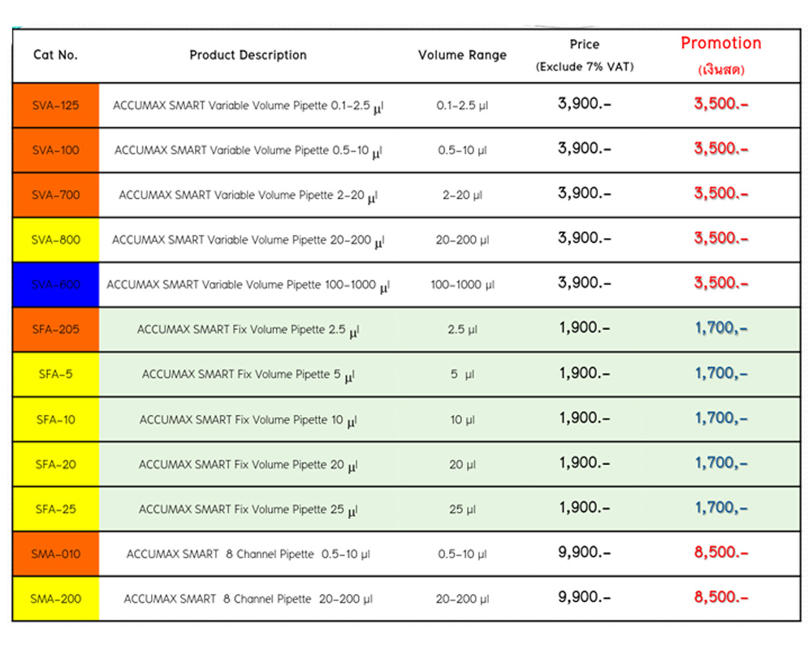Select the 3,500.- promotion price for SVA-100
812x650 pixels.
pyautogui.click(x=721, y=149)
